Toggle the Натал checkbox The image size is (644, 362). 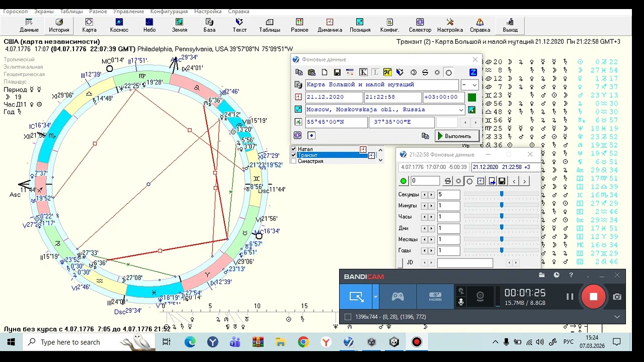pyautogui.click(x=294, y=149)
